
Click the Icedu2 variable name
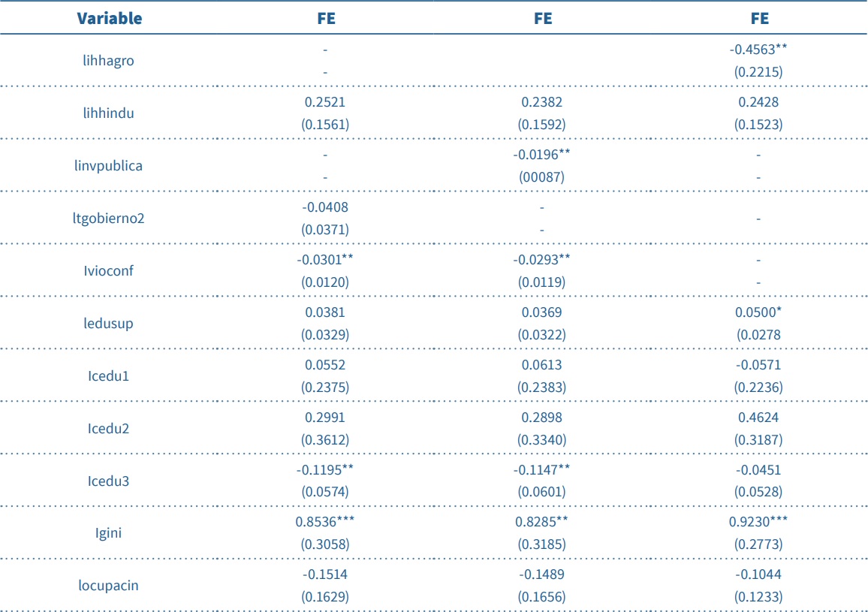tap(109, 429)
